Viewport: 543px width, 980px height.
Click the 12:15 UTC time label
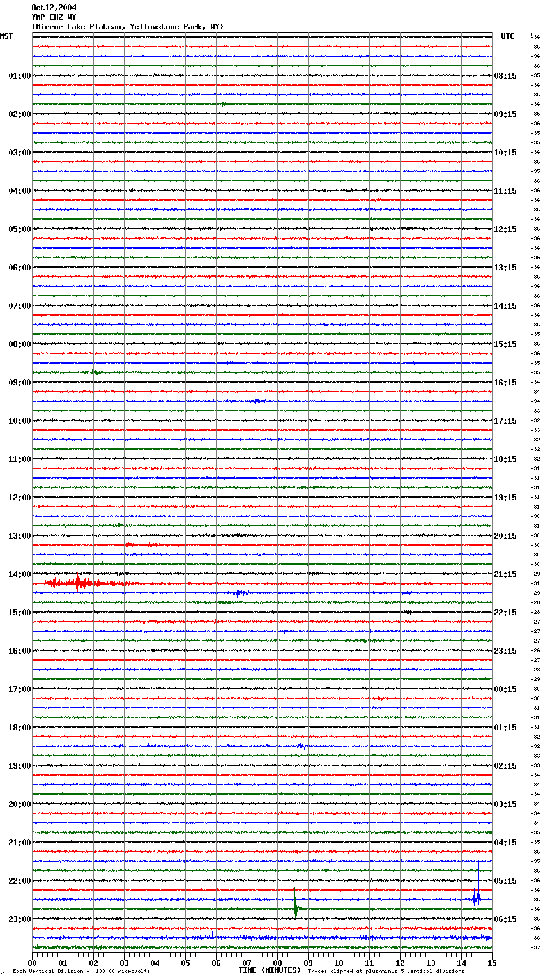pyautogui.click(x=505, y=229)
